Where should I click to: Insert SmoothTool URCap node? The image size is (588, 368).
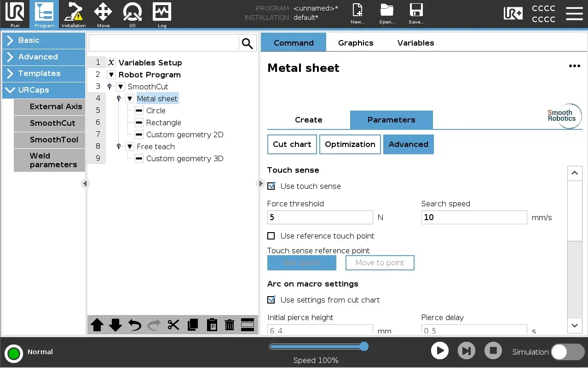pos(50,140)
